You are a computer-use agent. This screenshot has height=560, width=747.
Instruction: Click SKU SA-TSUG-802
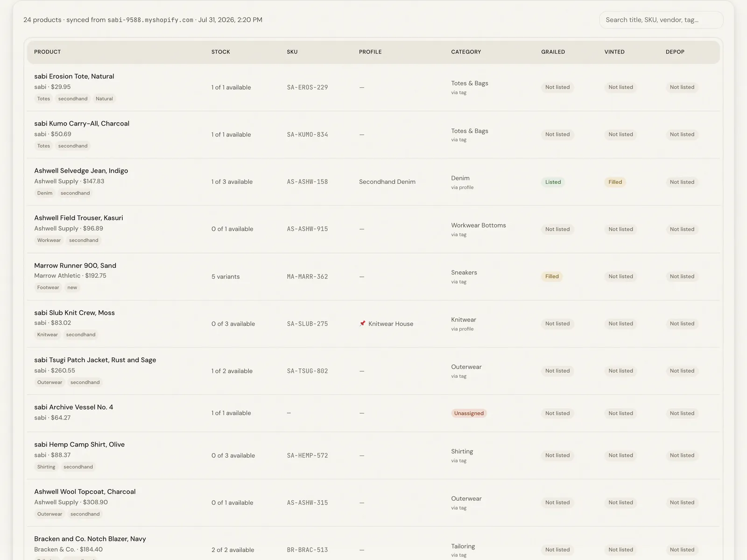coord(307,371)
